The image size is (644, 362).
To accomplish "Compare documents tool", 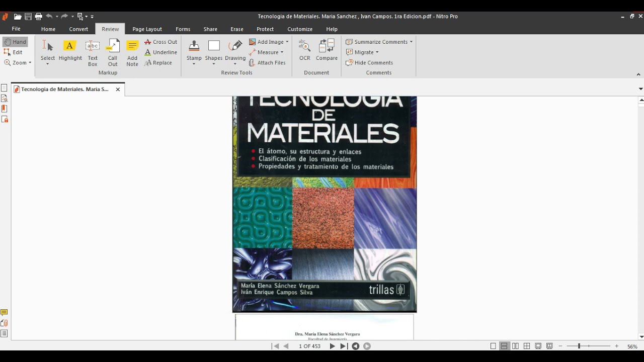I will [327, 50].
